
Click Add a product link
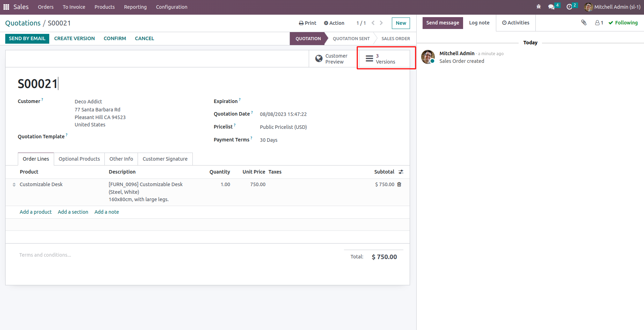click(36, 212)
